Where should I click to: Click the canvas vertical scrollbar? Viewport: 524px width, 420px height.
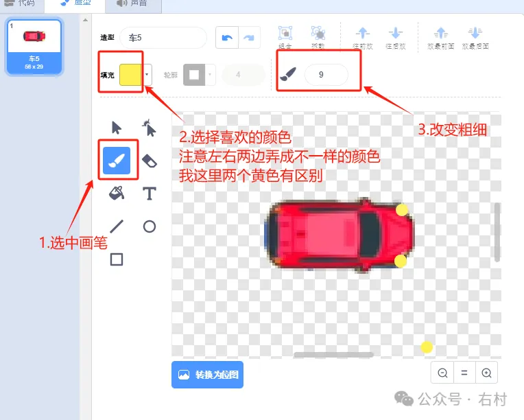(497, 232)
